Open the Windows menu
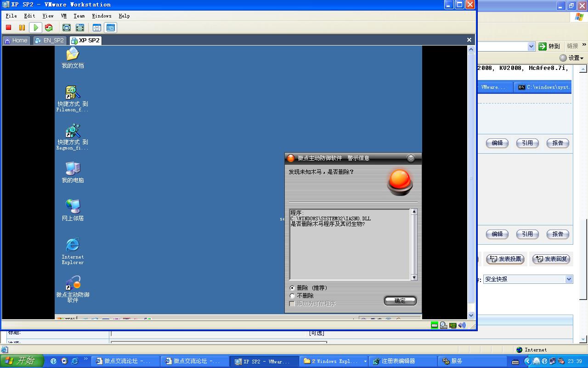Screen dimensions: 588x368 pos(102,16)
